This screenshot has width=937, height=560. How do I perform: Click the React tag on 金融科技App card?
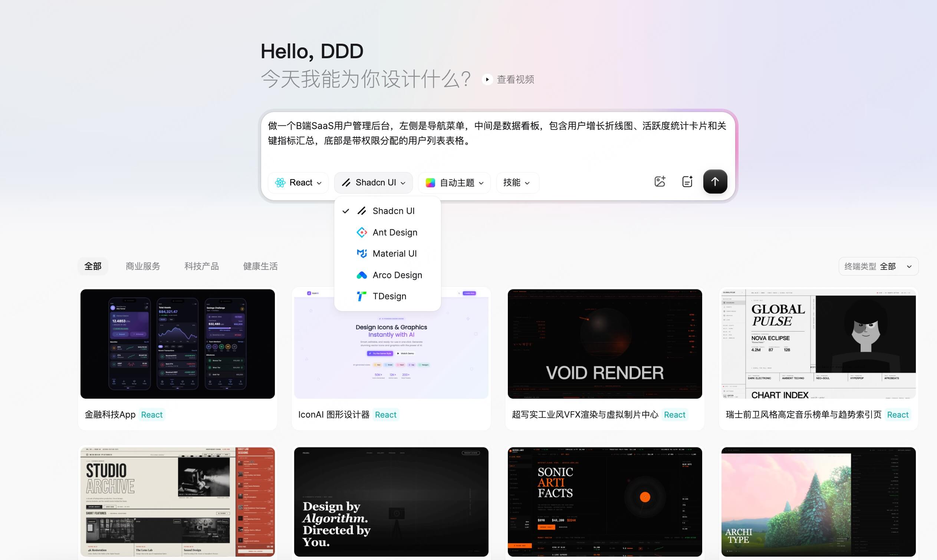[152, 415]
